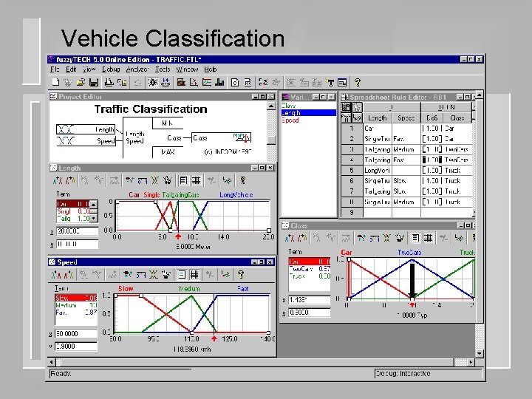This screenshot has width=532, height=399.
Task: Open the Edit menu
Action: click(x=71, y=69)
